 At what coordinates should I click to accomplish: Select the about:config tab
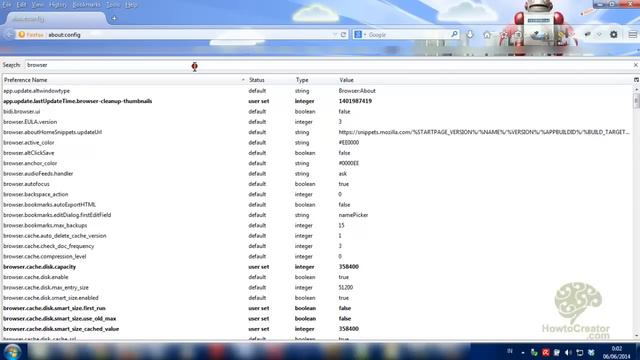(55, 19)
